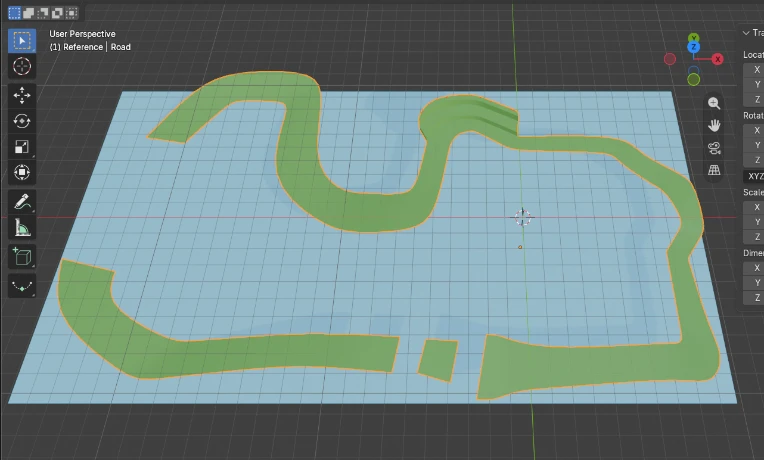This screenshot has width=764, height=460.
Task: Click the Dimensions Z field
Action: click(753, 297)
